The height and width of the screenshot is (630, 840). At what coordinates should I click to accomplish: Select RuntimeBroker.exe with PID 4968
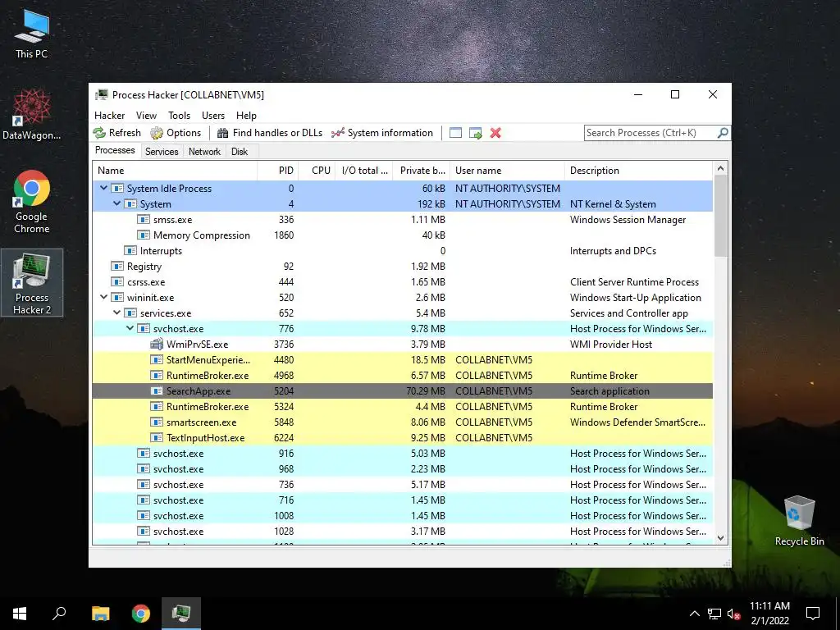pyautogui.click(x=402, y=375)
